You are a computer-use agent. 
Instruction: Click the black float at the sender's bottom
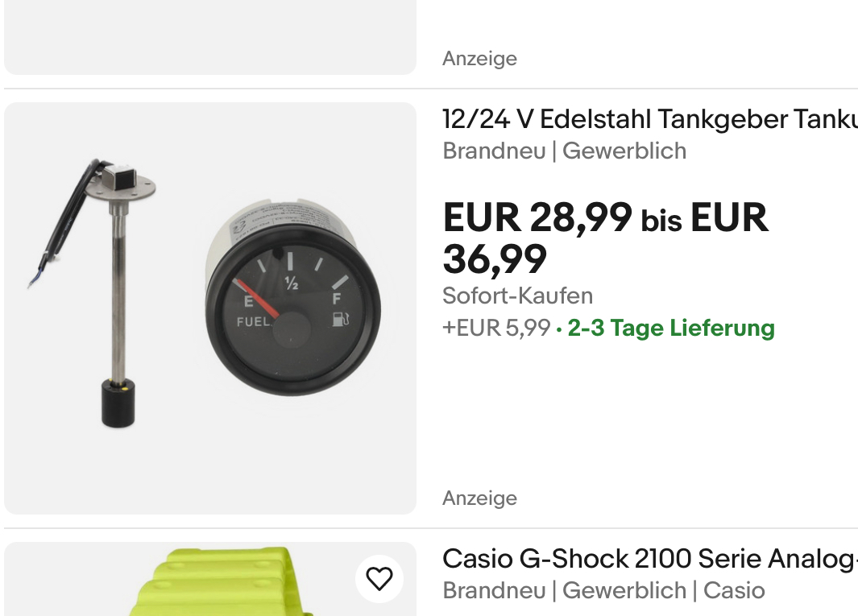pyautogui.click(x=117, y=403)
